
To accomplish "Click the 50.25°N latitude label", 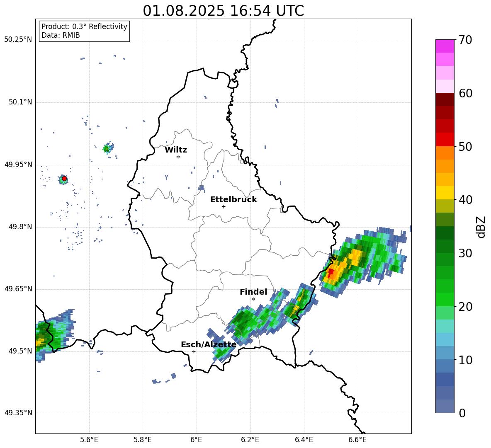I will click(x=18, y=40).
